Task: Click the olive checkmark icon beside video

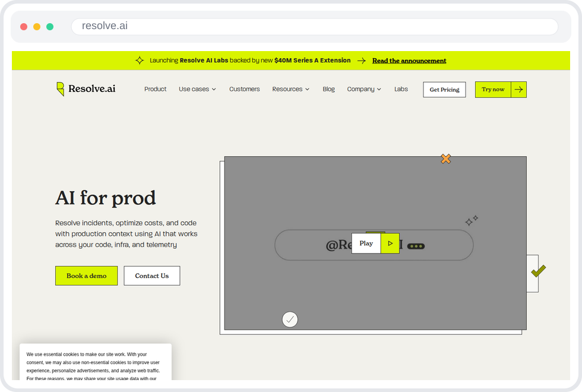Action: [539, 271]
